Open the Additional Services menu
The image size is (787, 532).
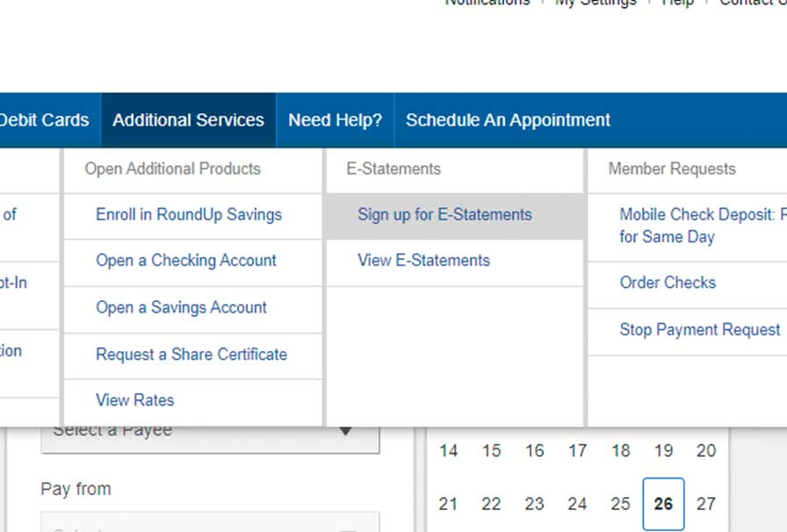188,120
